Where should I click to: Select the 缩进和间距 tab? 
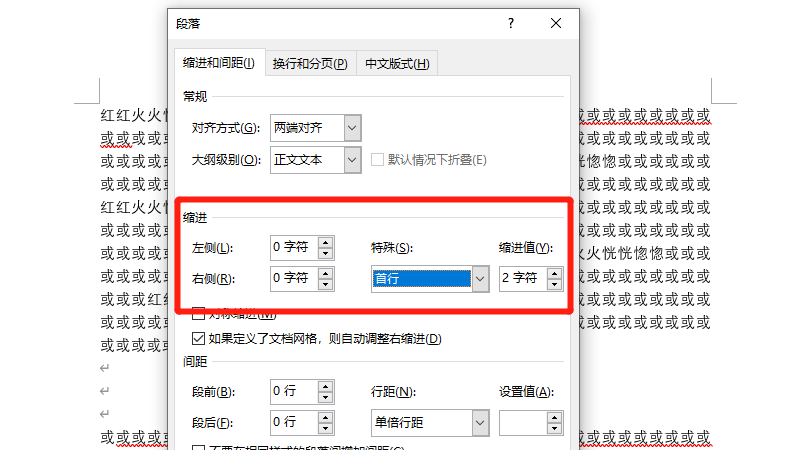(x=218, y=64)
